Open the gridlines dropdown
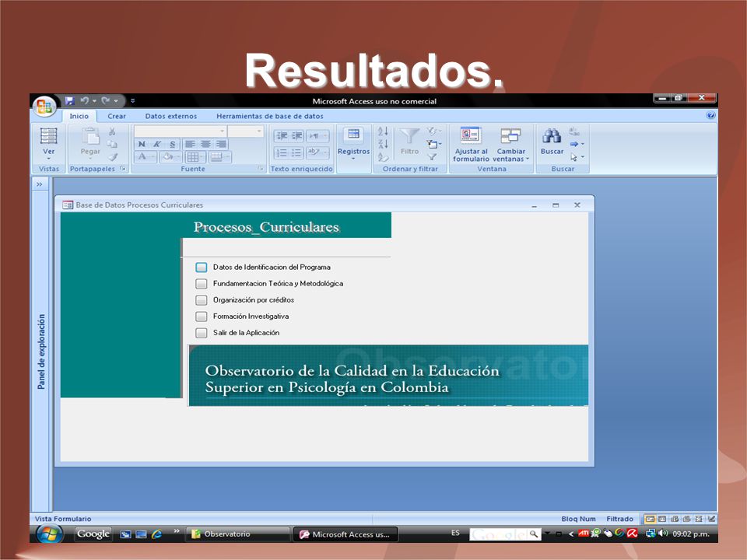747x560 pixels. [x=195, y=156]
